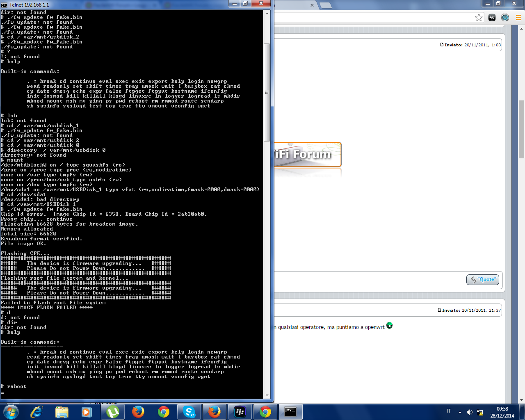The width and height of the screenshot is (525, 420).
Task: Click forum text 'qualsiasi operatore, ma puntiamo a openwrt'
Action: (331, 327)
